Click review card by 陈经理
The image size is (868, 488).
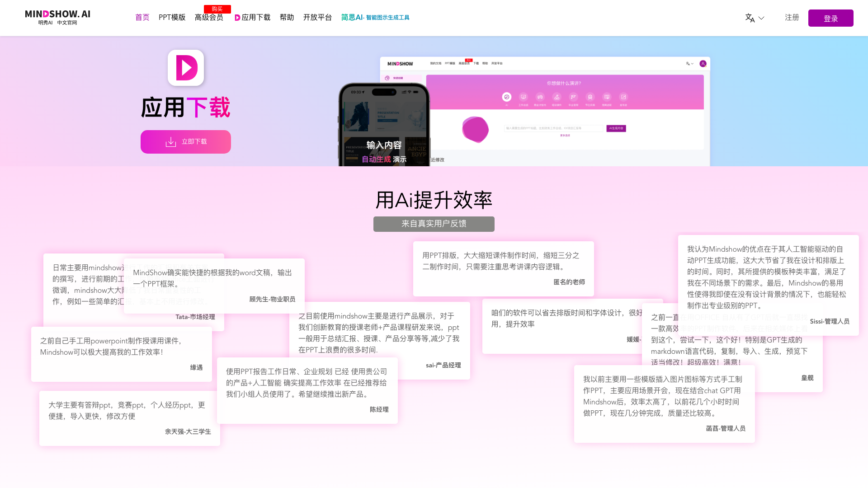pyautogui.click(x=307, y=390)
